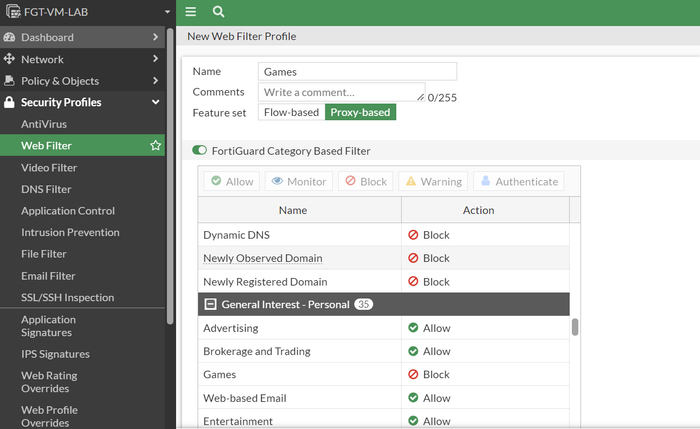Open DNS Filter in sidebar
The width and height of the screenshot is (700, 429).
46,189
